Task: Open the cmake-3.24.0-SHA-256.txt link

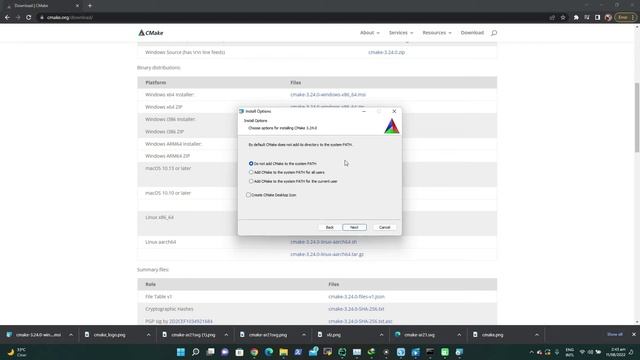Action: pyautogui.click(x=356, y=309)
